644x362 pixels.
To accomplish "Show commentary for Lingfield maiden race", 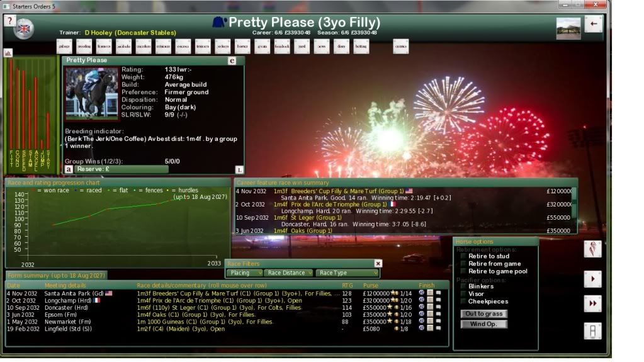I will click(x=439, y=328).
